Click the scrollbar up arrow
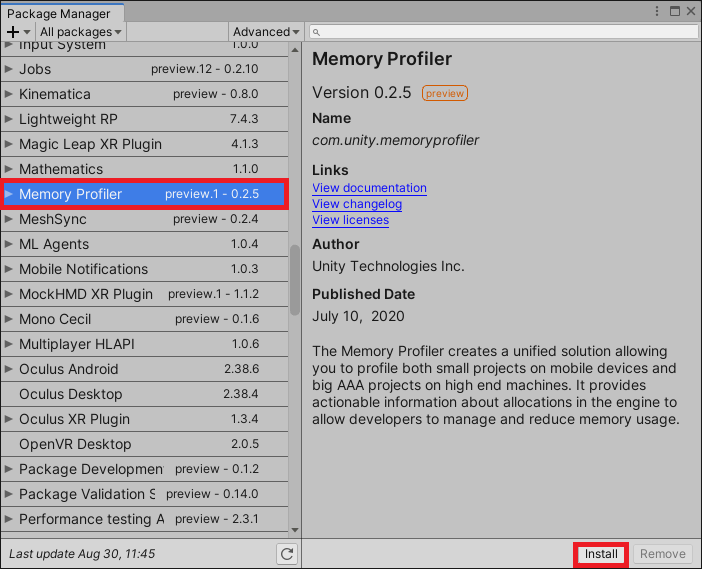702x569 pixels. tap(295, 50)
